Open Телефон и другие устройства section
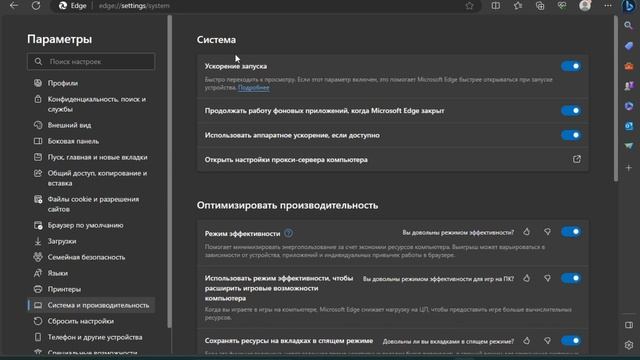Viewport: 640px width, 360px height. click(91, 337)
